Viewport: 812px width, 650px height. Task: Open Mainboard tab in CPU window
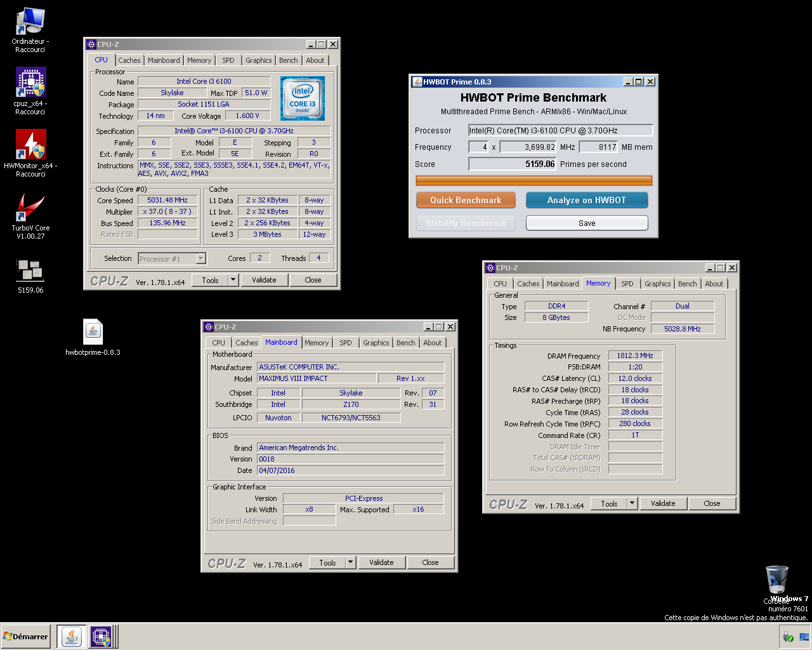[x=164, y=60]
